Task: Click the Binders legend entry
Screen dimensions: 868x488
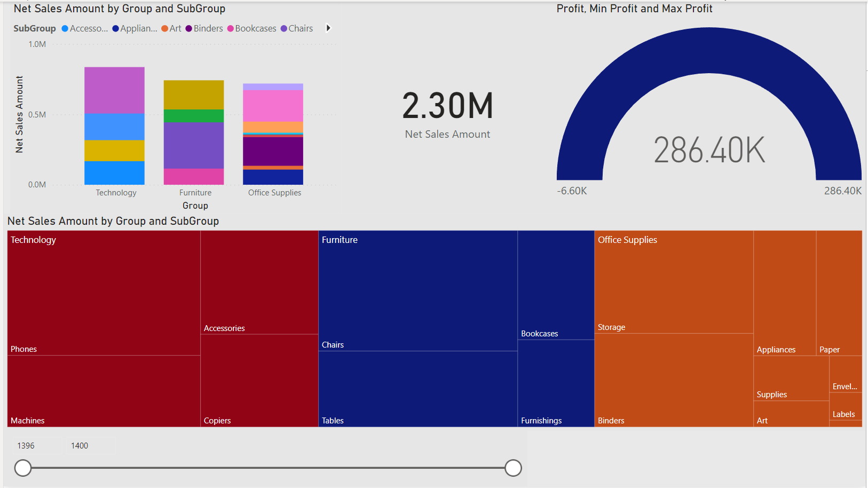Action: click(204, 29)
